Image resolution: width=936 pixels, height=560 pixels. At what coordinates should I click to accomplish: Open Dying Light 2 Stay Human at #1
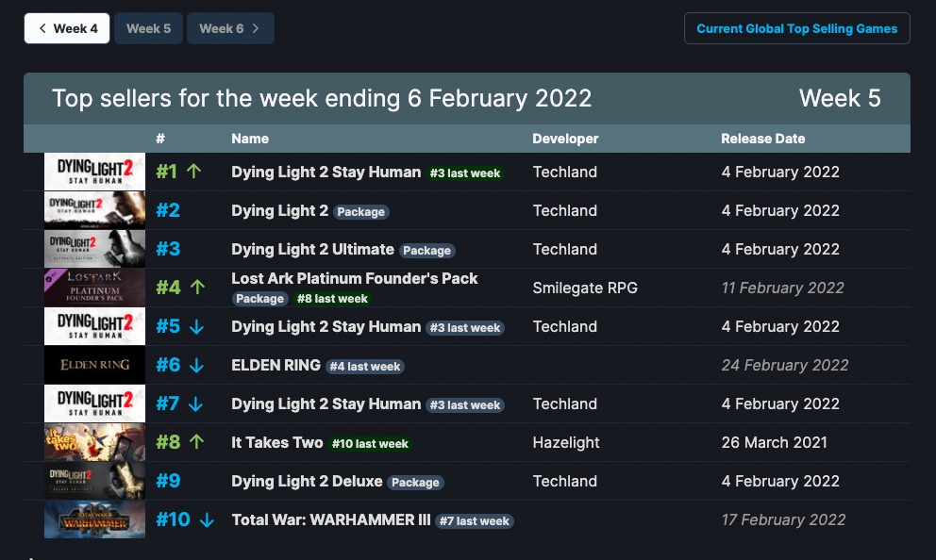point(326,172)
